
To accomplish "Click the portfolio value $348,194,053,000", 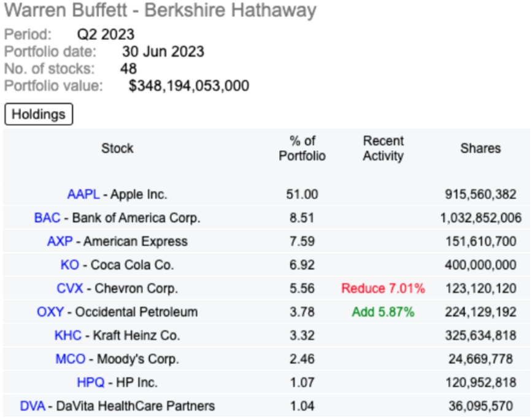I will pyautogui.click(x=189, y=85).
